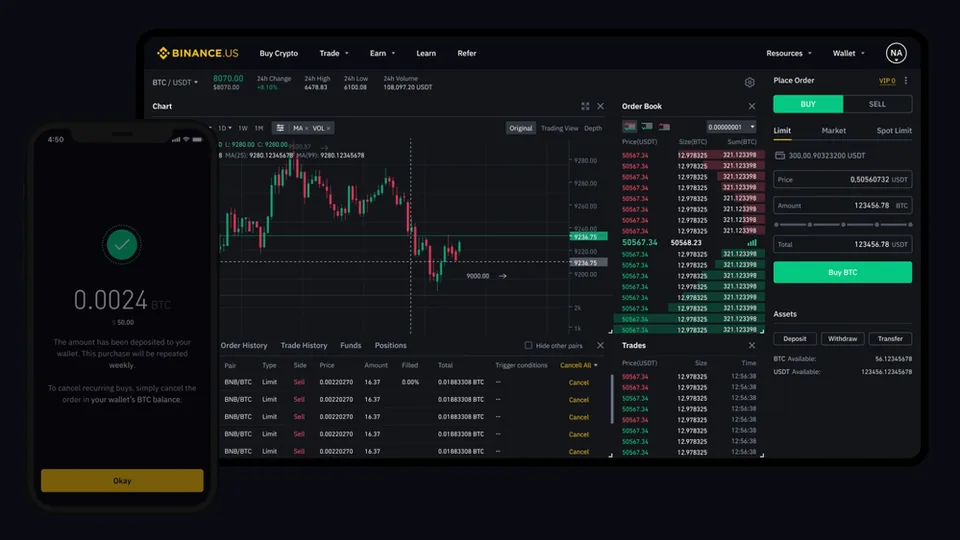
Task: Expand the Trade menu
Action: click(334, 53)
